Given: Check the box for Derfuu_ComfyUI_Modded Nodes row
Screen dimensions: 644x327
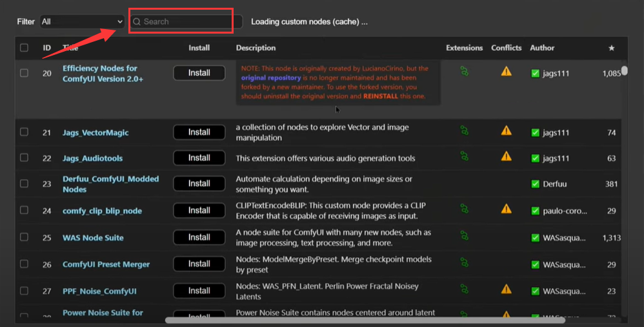Looking at the screenshot, I should point(25,184).
